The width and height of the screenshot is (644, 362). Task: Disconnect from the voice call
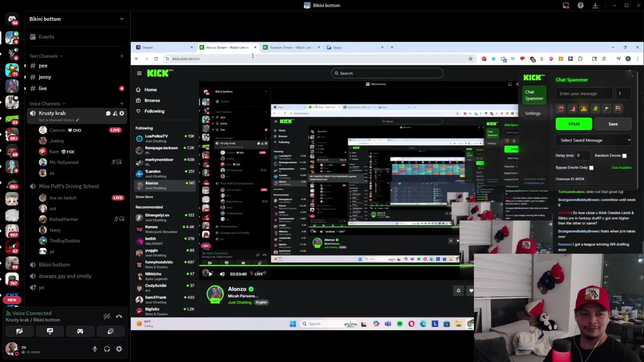coord(119,316)
